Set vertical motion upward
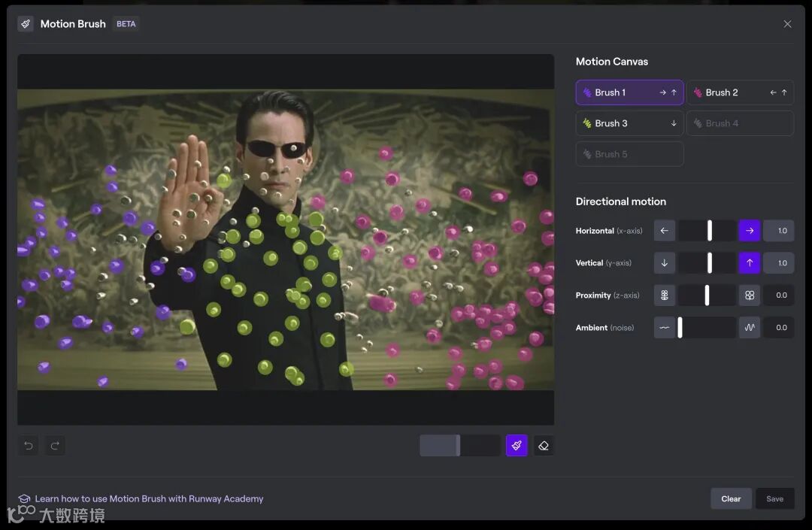This screenshot has width=812, height=530. (x=750, y=263)
